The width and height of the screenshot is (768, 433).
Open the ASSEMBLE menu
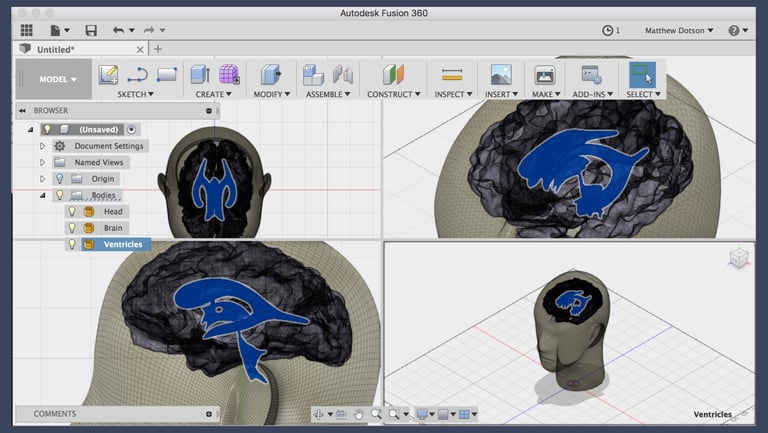point(328,94)
